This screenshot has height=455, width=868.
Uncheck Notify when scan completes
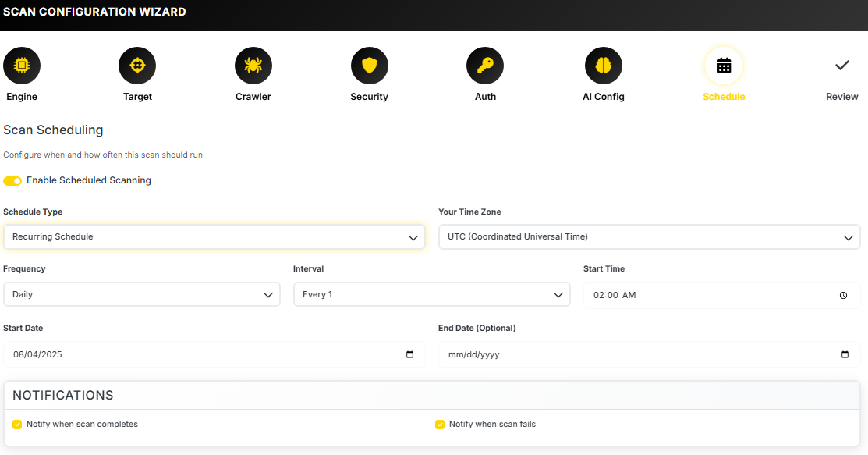(x=17, y=425)
